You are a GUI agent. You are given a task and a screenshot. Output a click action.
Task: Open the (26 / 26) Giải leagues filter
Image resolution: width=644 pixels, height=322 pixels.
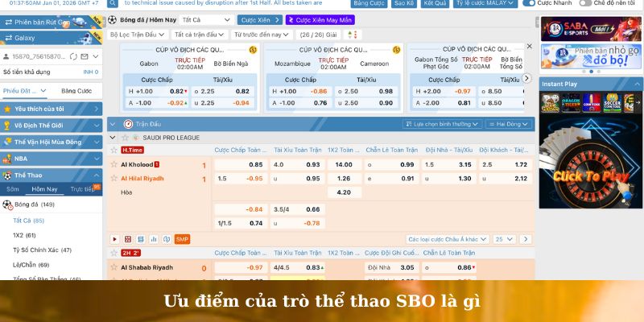pos(318,35)
